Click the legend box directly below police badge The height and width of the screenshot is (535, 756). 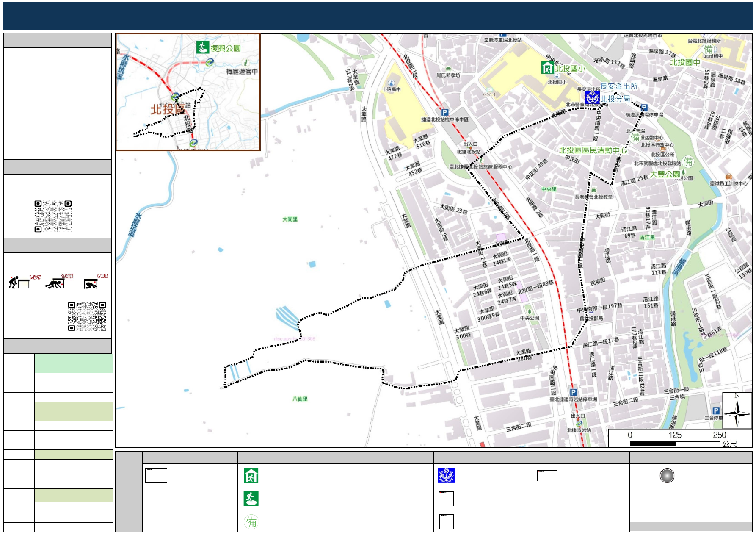pyautogui.click(x=446, y=499)
